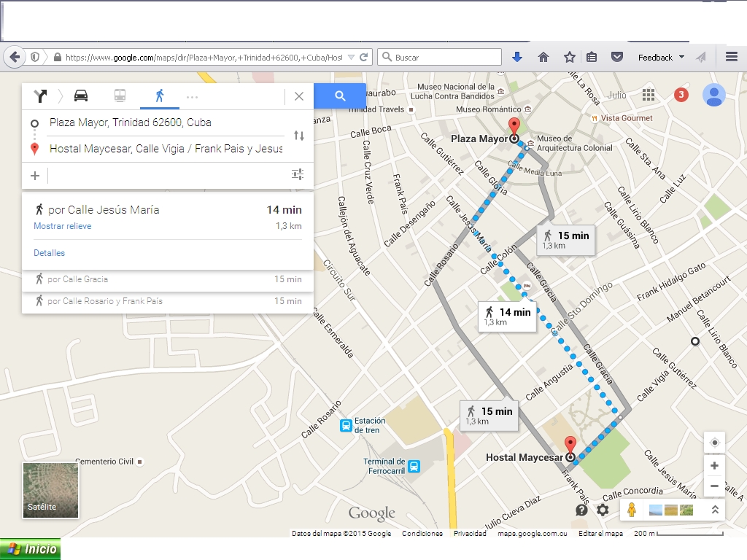747x560 pixels.
Task: Select the 15 min Calle Rosario map label
Action: (x=489, y=416)
